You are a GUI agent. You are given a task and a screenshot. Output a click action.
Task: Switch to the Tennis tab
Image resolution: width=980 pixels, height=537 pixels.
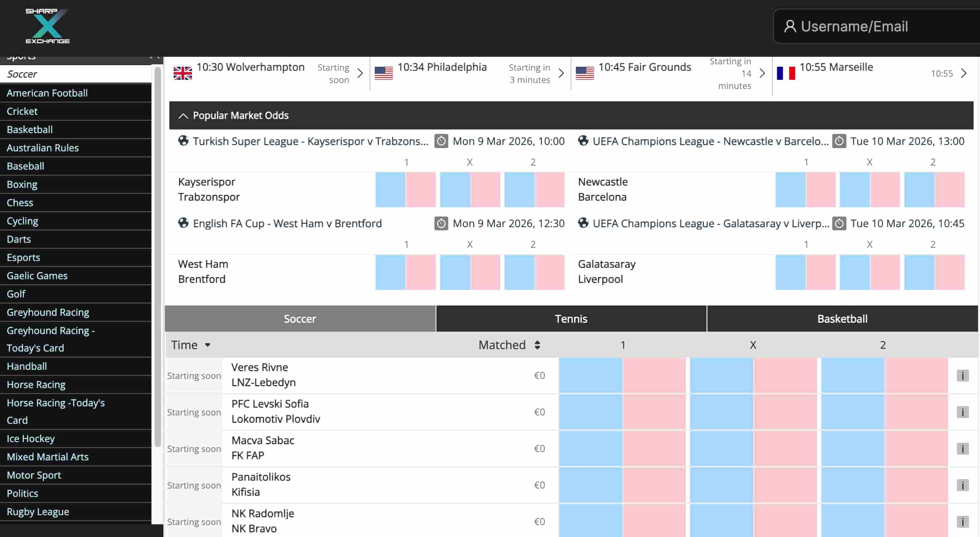[x=571, y=319]
